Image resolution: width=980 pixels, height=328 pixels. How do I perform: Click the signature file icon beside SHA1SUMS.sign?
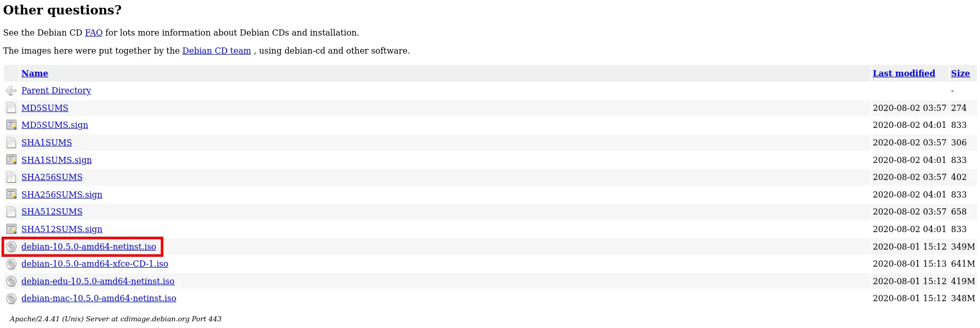point(11,160)
